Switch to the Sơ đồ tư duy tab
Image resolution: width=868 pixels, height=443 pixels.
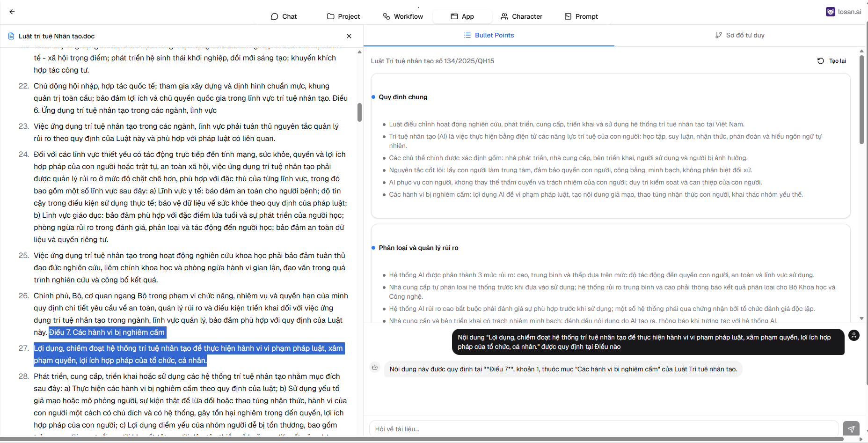[x=740, y=35]
